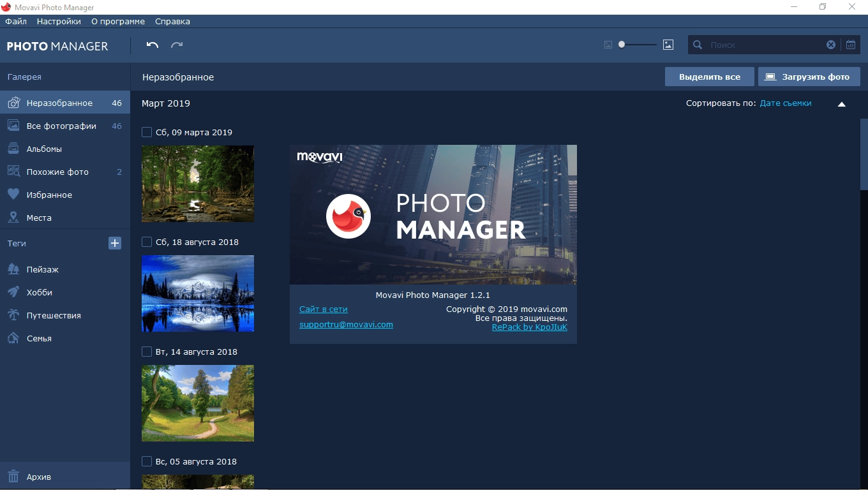Click the Пейзаж trees icon
This screenshot has width=868, height=490.
coord(13,269)
